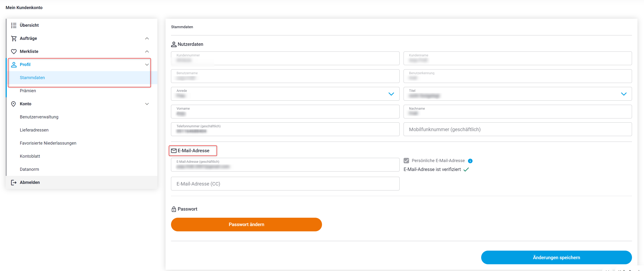Screen dimensions: 644x271
Task: Click the Aufträge shopping cart icon
Action: coord(14,38)
